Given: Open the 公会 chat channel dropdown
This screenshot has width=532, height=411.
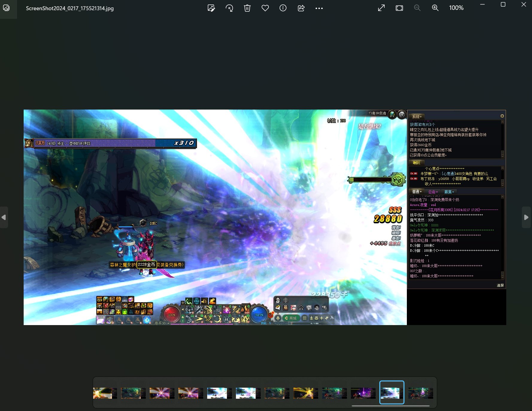Looking at the screenshot, I should point(433,192).
